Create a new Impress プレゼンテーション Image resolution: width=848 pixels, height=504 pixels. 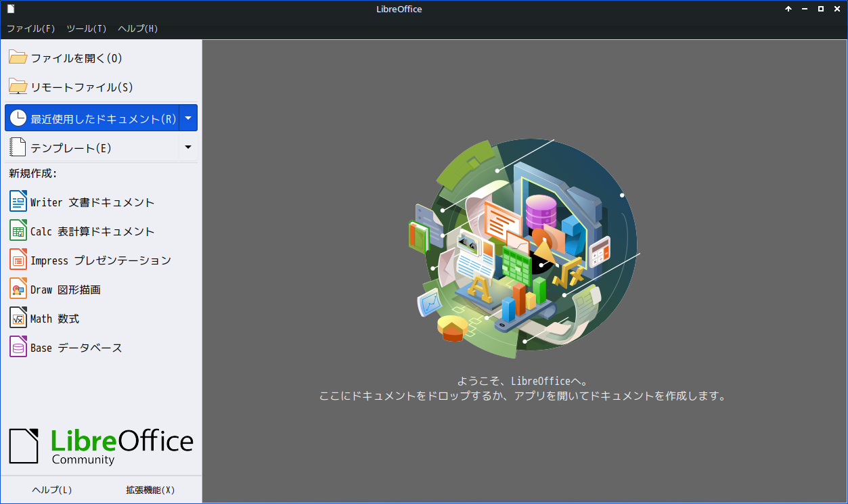101,260
